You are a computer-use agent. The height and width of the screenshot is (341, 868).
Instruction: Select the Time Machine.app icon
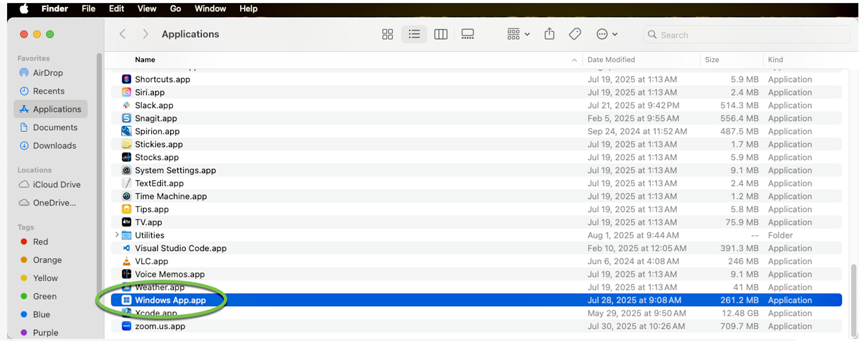126,196
